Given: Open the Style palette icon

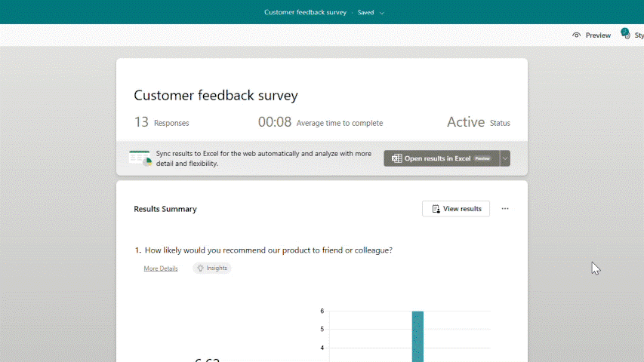Looking at the screenshot, I should point(625,35).
